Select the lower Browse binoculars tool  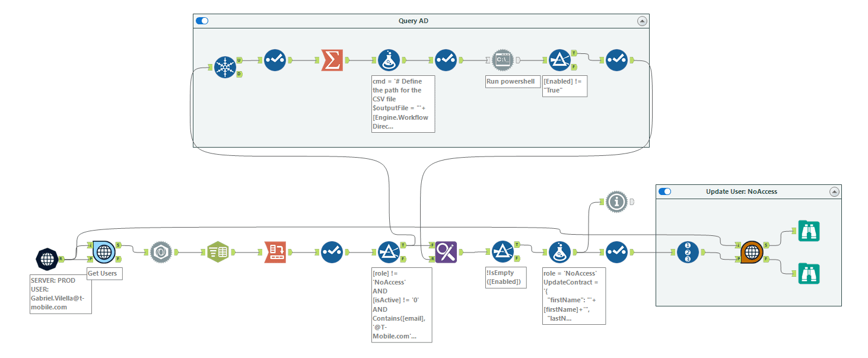[808, 273]
